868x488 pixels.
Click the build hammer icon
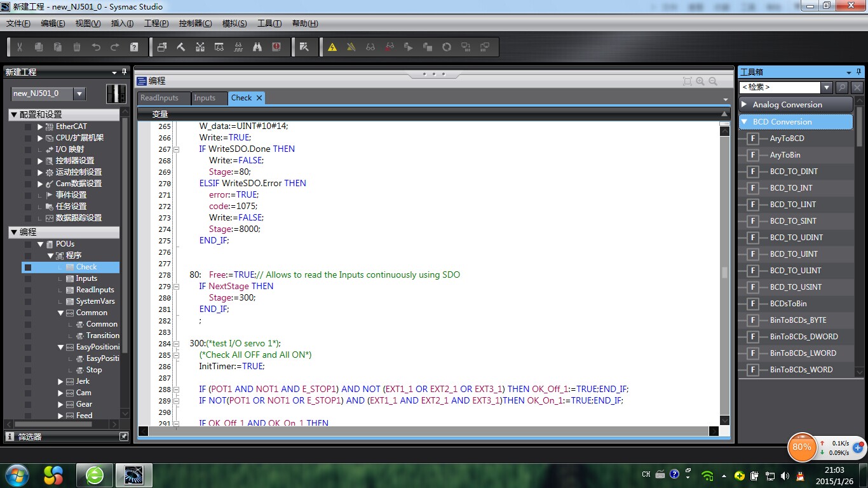(x=181, y=47)
